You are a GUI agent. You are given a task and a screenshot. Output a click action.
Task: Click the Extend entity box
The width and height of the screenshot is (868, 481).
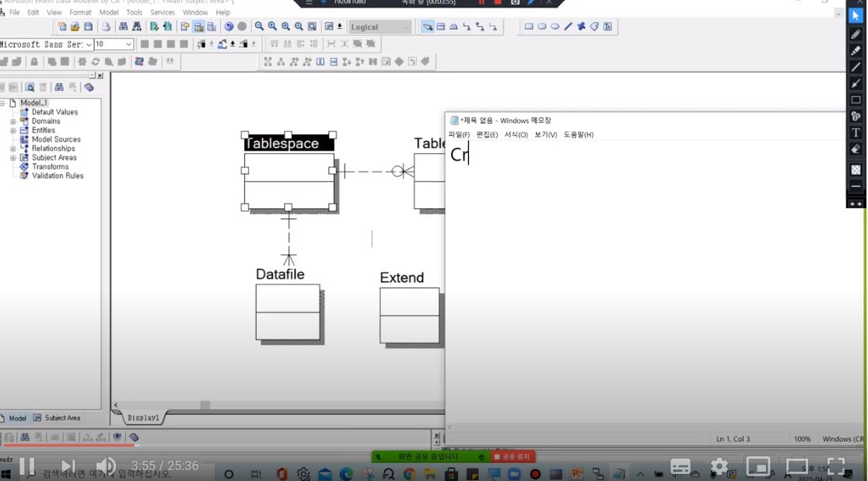point(410,315)
